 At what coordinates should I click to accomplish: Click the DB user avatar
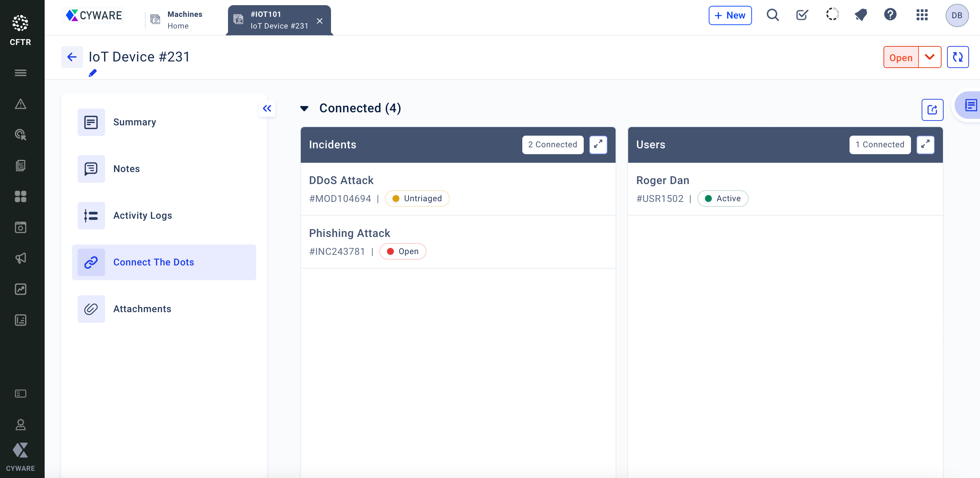click(x=957, y=15)
